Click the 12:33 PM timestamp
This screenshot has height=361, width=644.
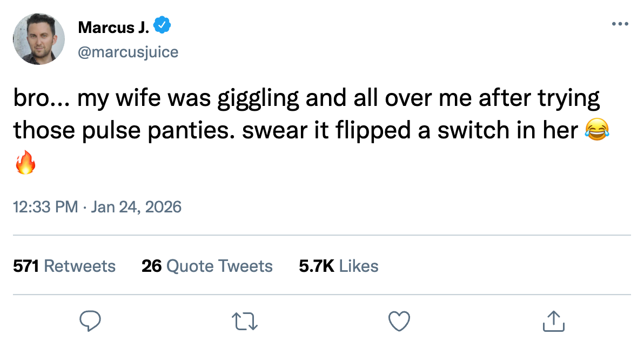pyautogui.click(x=45, y=206)
